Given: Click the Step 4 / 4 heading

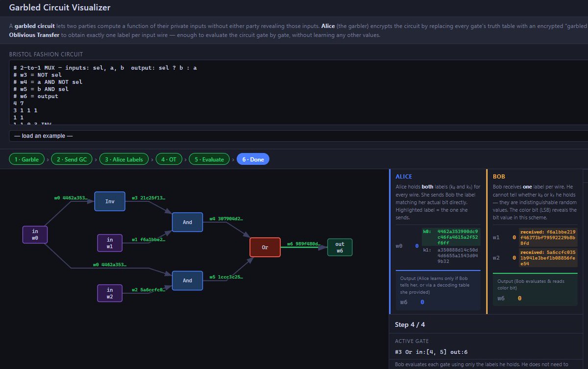Looking at the screenshot, I should point(410,325).
